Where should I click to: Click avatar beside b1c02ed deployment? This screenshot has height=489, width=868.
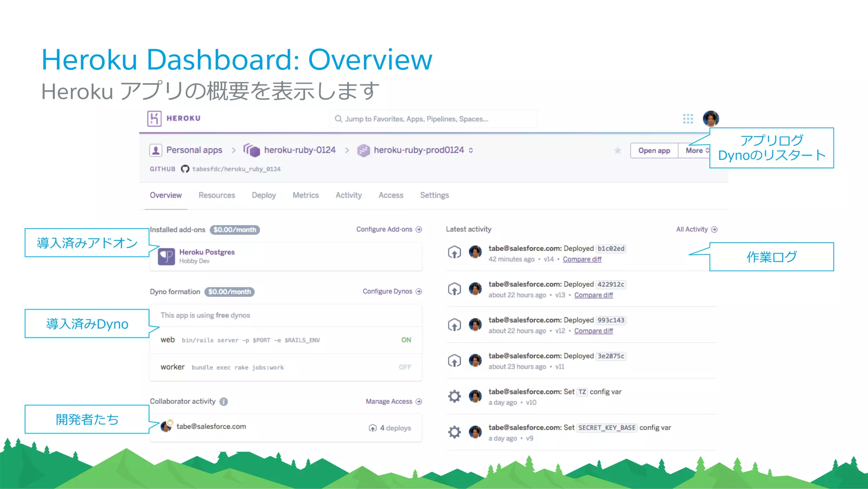(475, 252)
